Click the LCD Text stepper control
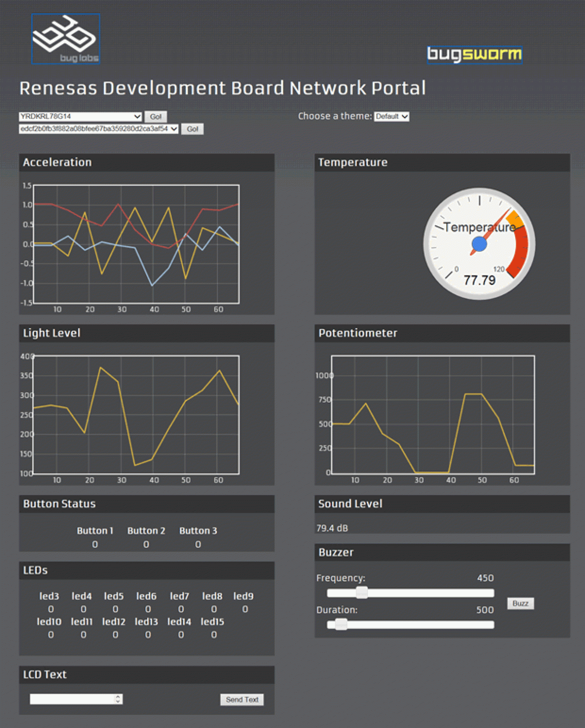The height and width of the screenshot is (728, 585). (x=118, y=699)
